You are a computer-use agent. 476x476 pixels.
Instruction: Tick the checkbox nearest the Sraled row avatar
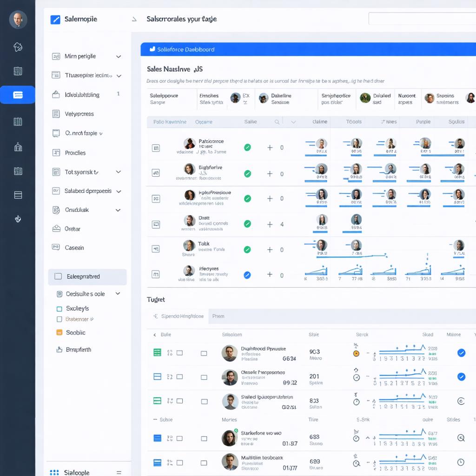point(205,401)
